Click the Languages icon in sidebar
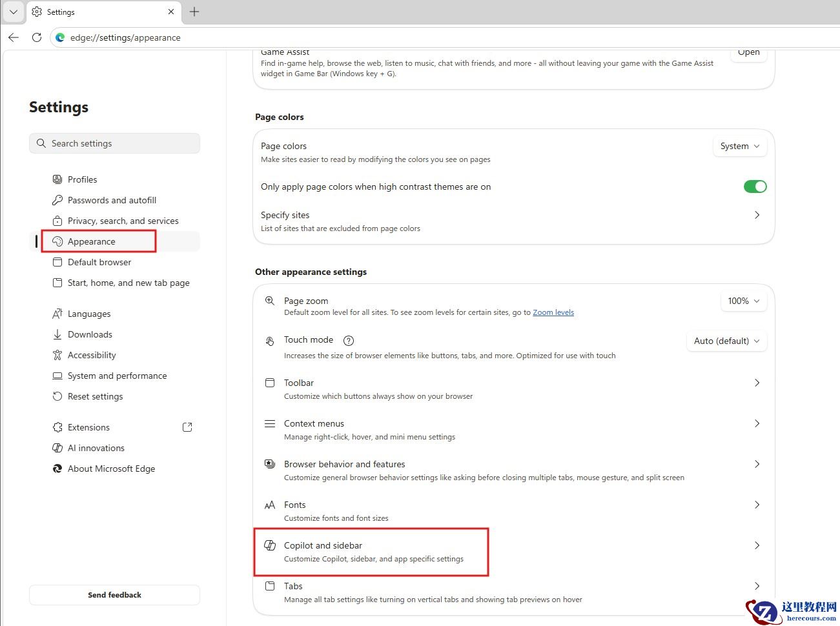 point(57,314)
